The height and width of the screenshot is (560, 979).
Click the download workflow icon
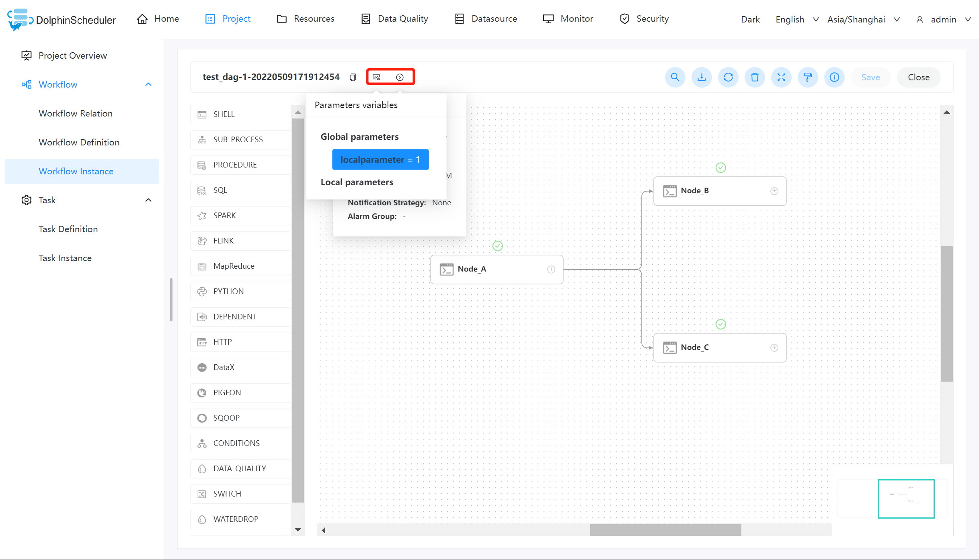pos(702,77)
